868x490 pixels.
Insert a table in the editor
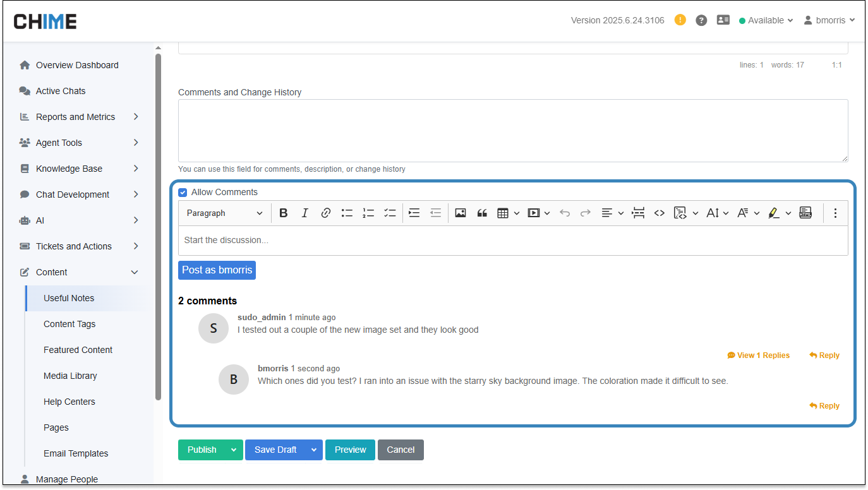pos(503,213)
